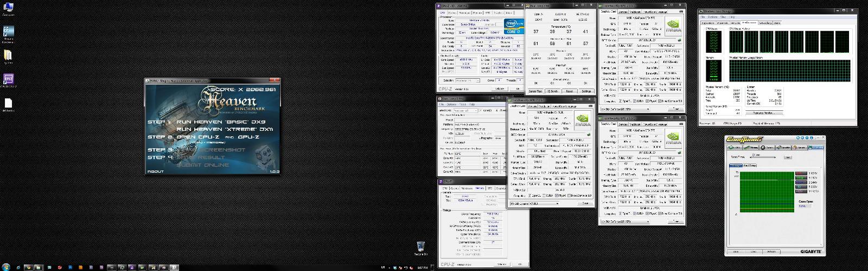Image resolution: width=868 pixels, height=271 pixels.
Task: Open GPU selector dropdown in upper GTX 570 GPU-Z
Action: pos(626,109)
